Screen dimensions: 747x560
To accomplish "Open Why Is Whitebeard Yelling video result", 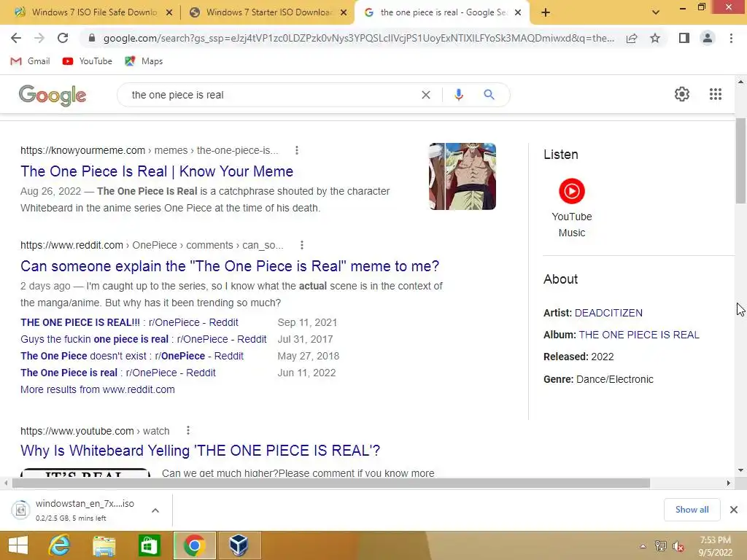I will pyautogui.click(x=200, y=451).
